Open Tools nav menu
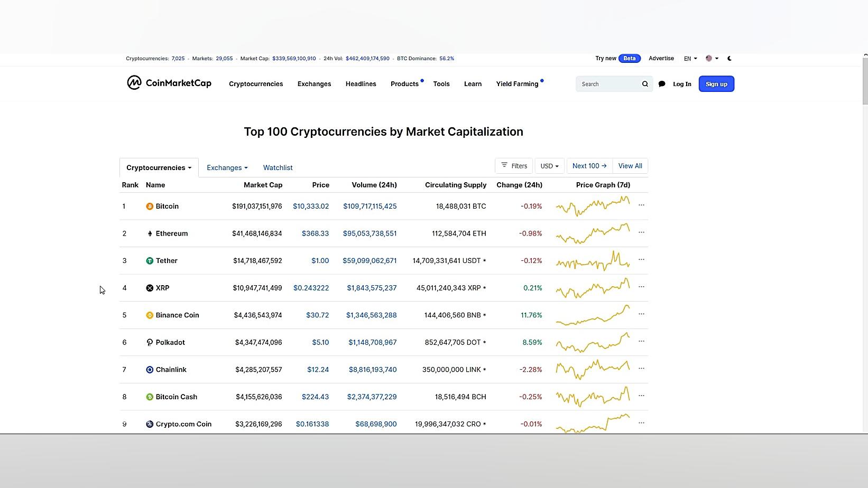Image resolution: width=868 pixels, height=488 pixels. (x=441, y=84)
